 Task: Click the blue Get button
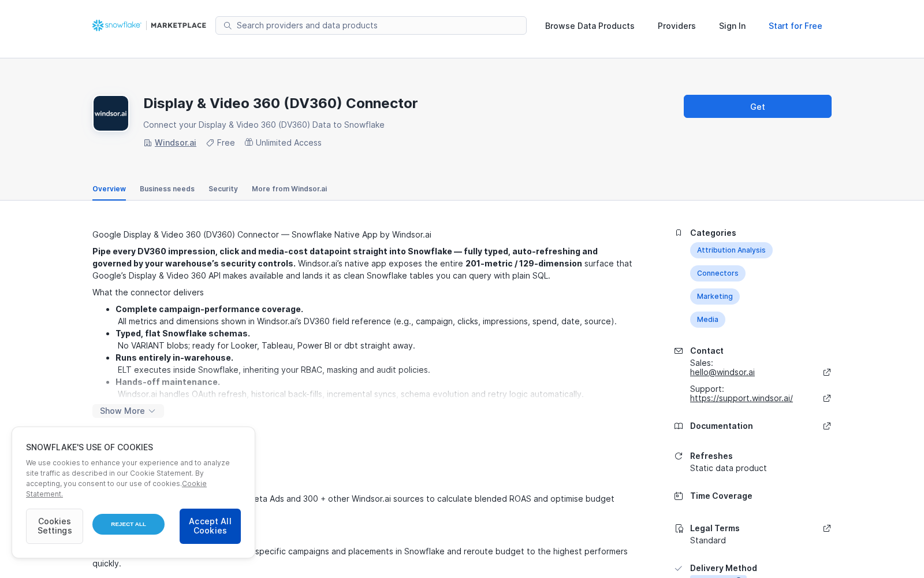[758, 106]
